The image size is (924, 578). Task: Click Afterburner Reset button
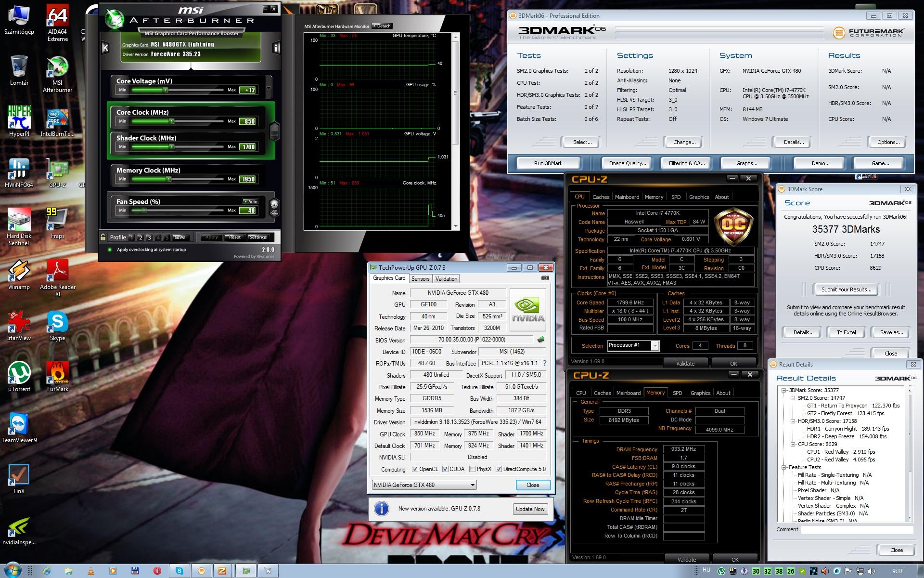(x=234, y=237)
